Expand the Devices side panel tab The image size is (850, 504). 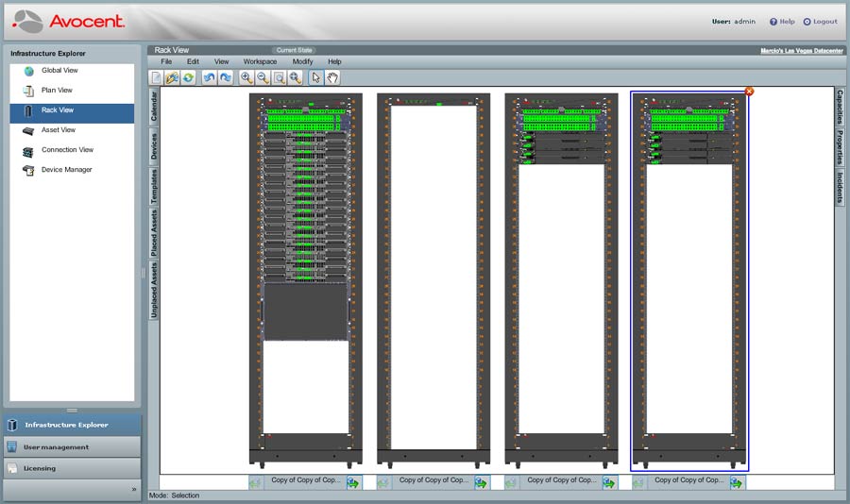tap(154, 145)
